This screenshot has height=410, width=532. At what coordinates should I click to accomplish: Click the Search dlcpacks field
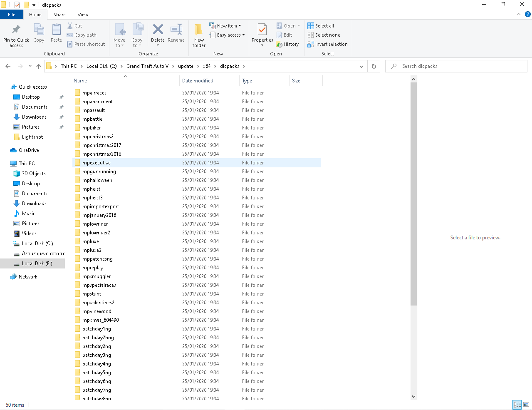[456, 66]
